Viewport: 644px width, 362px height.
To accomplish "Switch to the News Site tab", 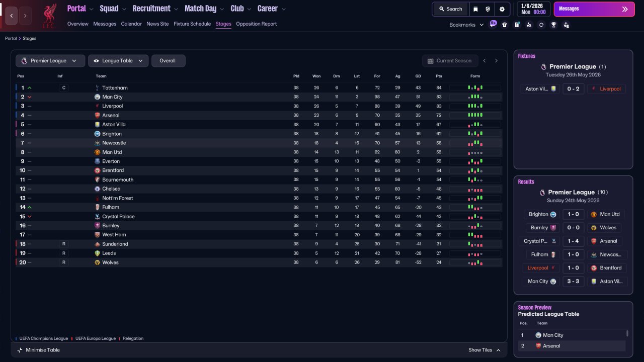I will 157,24.
